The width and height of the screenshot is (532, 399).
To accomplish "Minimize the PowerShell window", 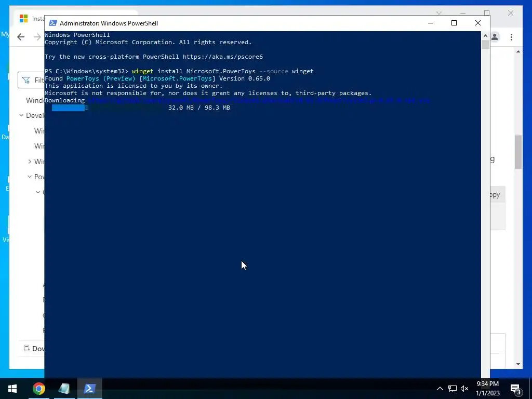I will click(431, 23).
